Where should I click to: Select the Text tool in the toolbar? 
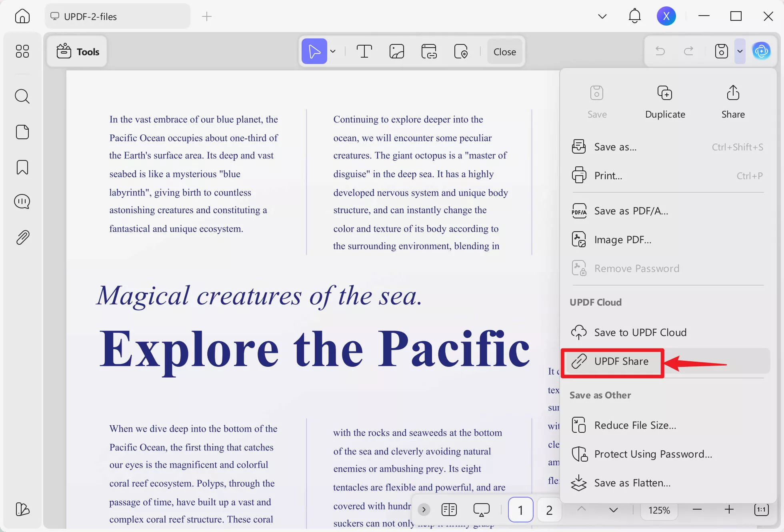(x=364, y=51)
